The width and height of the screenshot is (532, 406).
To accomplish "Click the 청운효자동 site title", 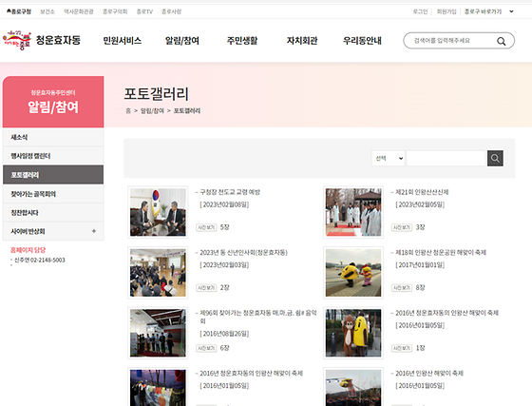I will pyautogui.click(x=58, y=40).
